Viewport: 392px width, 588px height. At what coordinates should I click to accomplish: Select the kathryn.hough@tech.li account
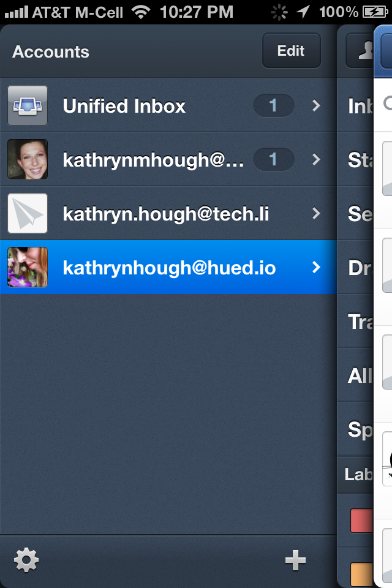168,213
